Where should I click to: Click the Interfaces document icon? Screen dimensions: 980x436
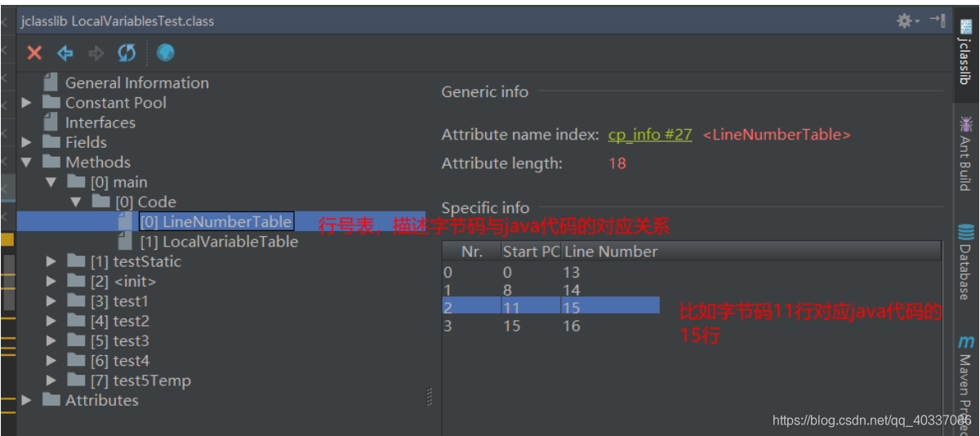[51, 122]
